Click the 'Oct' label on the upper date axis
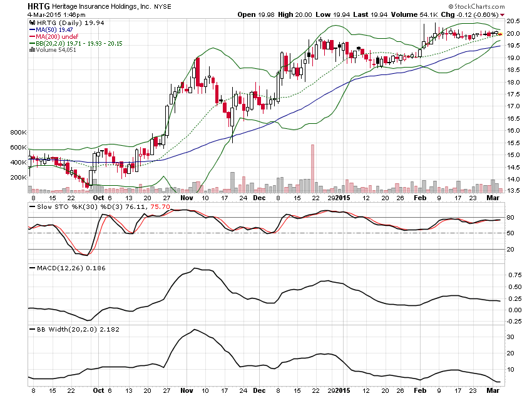The height and width of the screenshot is (396, 532). click(98, 198)
